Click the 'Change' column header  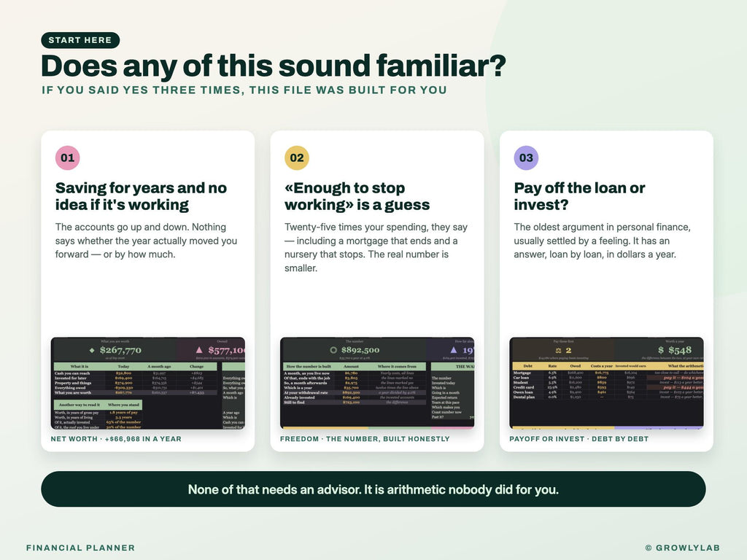(196, 366)
